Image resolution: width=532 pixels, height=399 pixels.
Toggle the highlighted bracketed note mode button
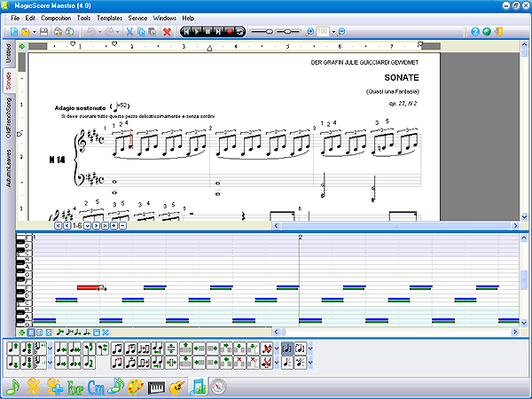click(287, 348)
